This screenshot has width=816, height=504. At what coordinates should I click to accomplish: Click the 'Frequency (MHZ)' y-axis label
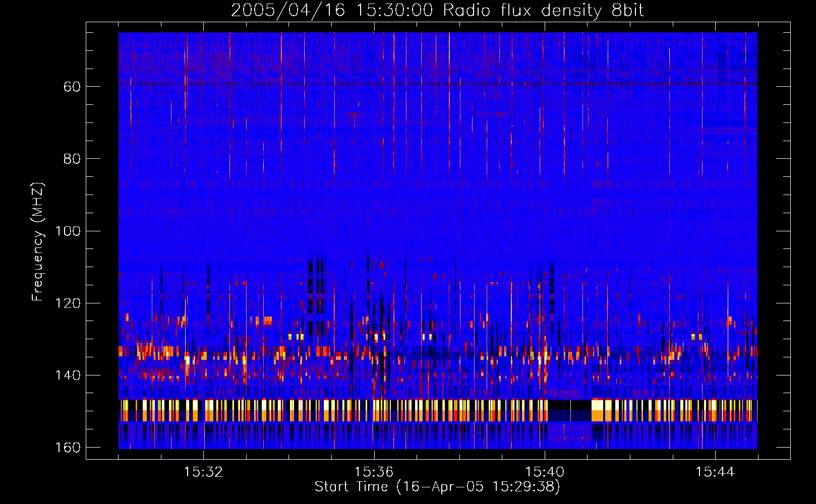point(38,242)
